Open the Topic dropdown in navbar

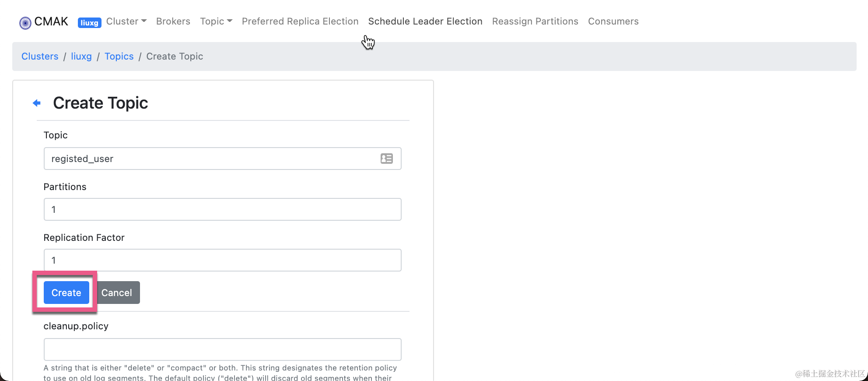click(x=216, y=21)
